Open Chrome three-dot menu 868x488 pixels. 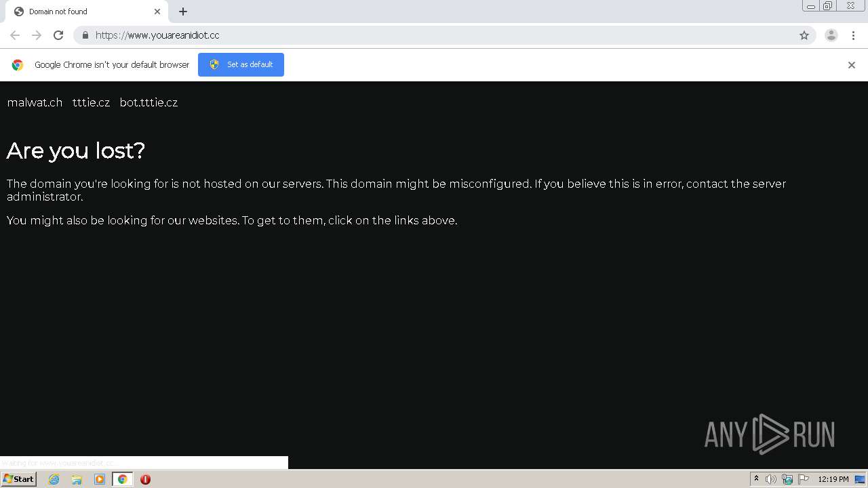(853, 35)
